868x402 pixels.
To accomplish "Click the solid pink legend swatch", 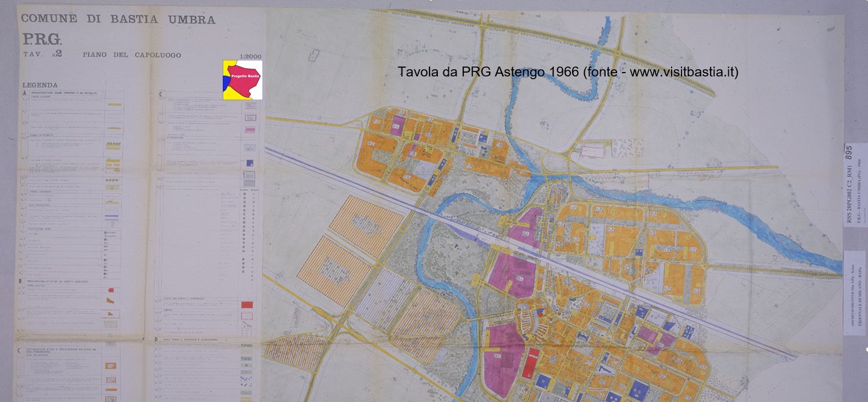I will (x=250, y=130).
